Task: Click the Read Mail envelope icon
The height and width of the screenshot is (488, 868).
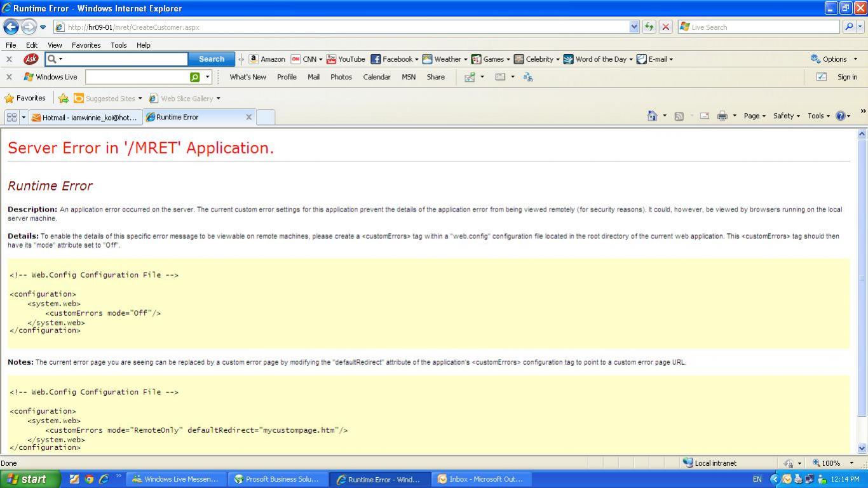Action: [704, 116]
